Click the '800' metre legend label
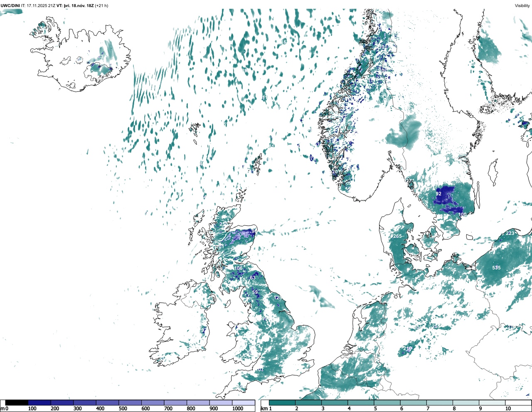The width and height of the screenshot is (532, 412). tap(191, 409)
